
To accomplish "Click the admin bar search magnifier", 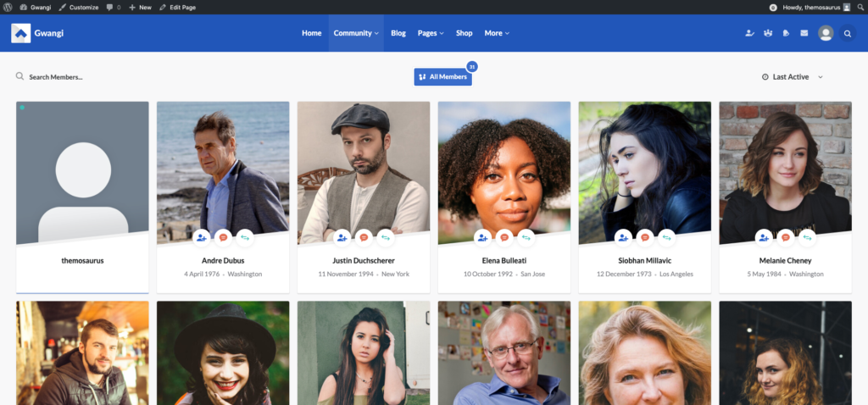I will click(x=861, y=7).
